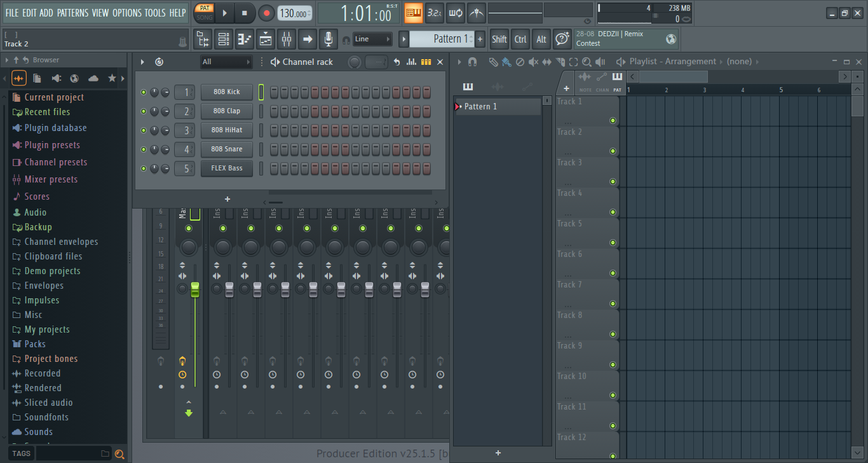This screenshot has height=463, width=868.
Task: Select the Mute tool in the Playlist
Action: [533, 62]
